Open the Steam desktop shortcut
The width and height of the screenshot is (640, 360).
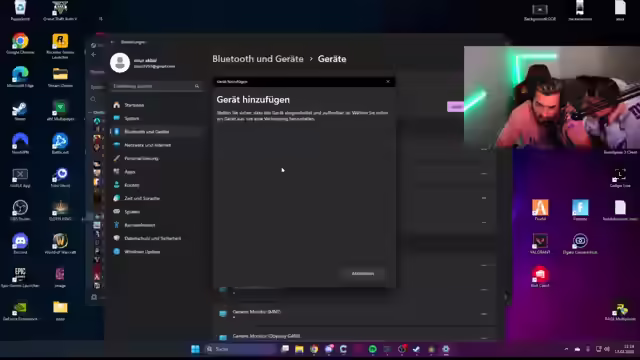coord(20,111)
